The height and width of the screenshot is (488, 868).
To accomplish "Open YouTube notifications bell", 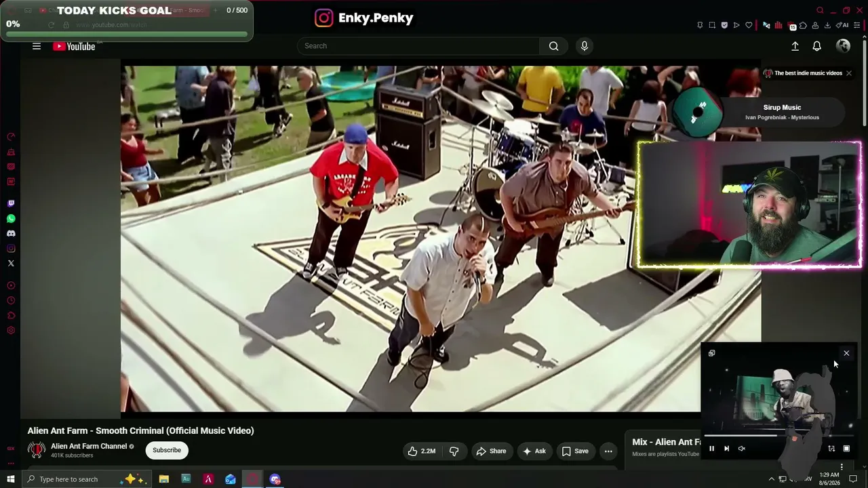I will click(x=817, y=46).
